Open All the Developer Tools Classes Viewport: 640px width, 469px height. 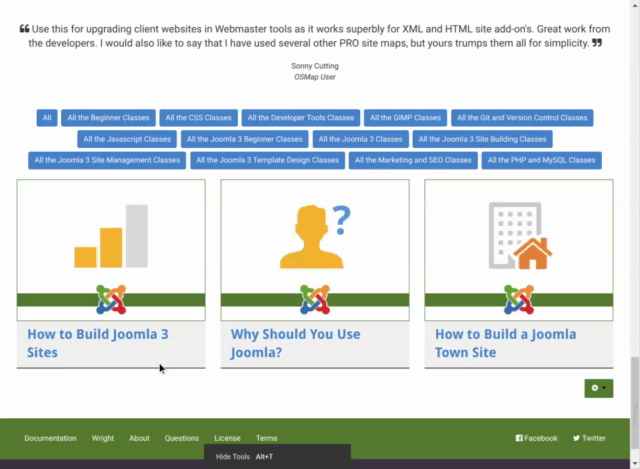(x=301, y=118)
